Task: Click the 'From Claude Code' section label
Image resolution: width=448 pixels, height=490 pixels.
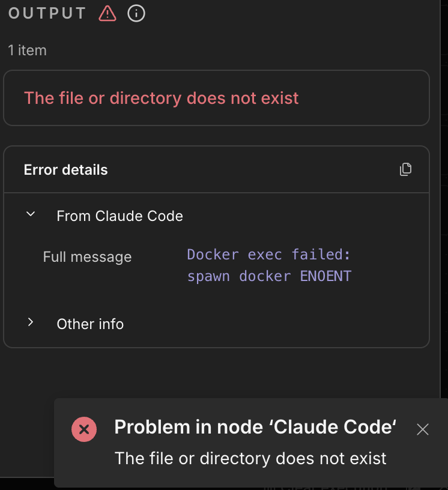Action: click(120, 216)
